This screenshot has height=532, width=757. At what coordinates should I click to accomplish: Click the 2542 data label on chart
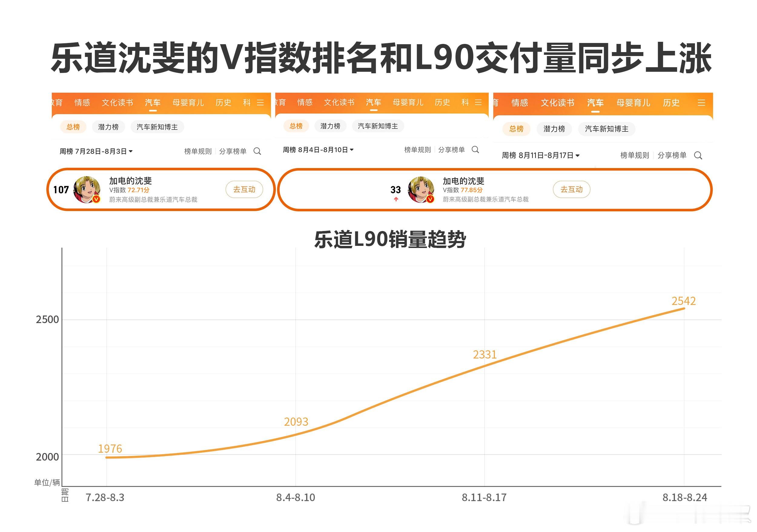(684, 301)
